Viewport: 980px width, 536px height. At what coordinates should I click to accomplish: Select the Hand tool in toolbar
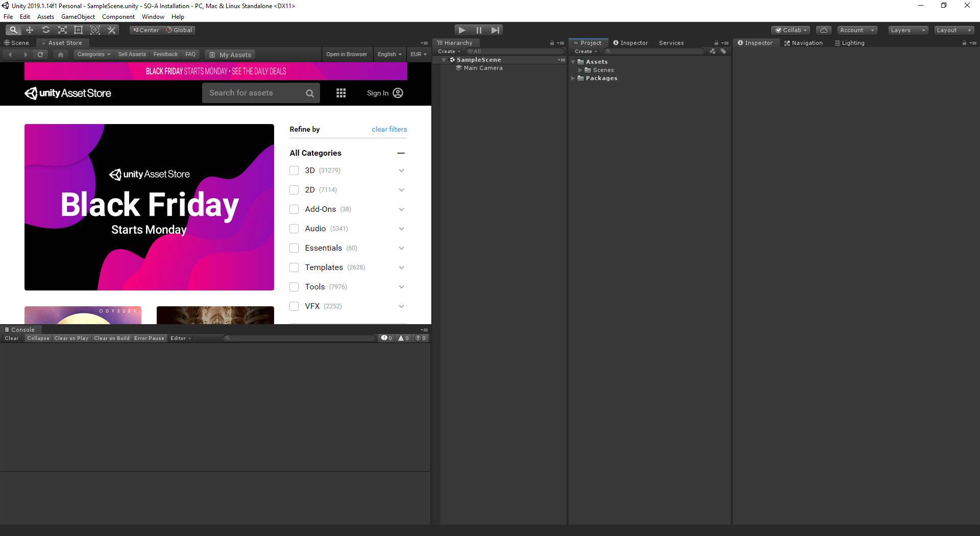[x=13, y=30]
